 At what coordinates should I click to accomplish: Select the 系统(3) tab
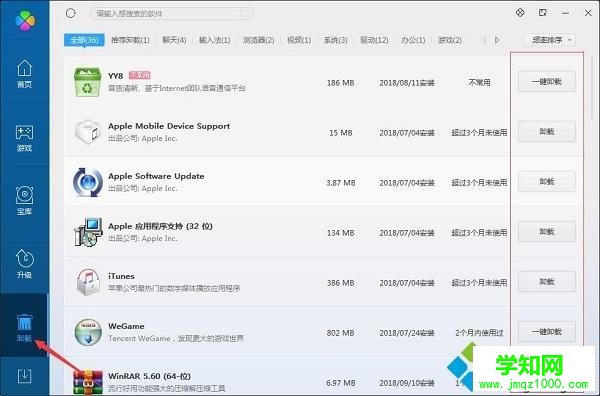click(336, 40)
